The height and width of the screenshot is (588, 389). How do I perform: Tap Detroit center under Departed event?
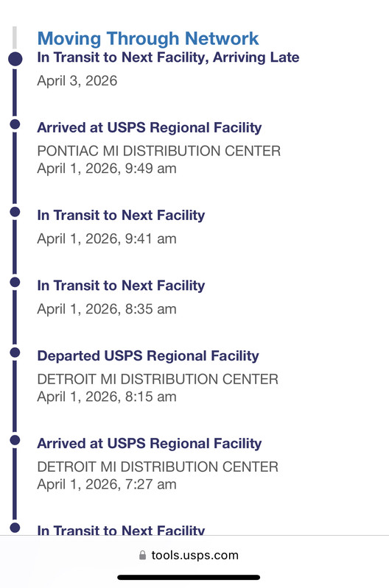click(x=158, y=379)
